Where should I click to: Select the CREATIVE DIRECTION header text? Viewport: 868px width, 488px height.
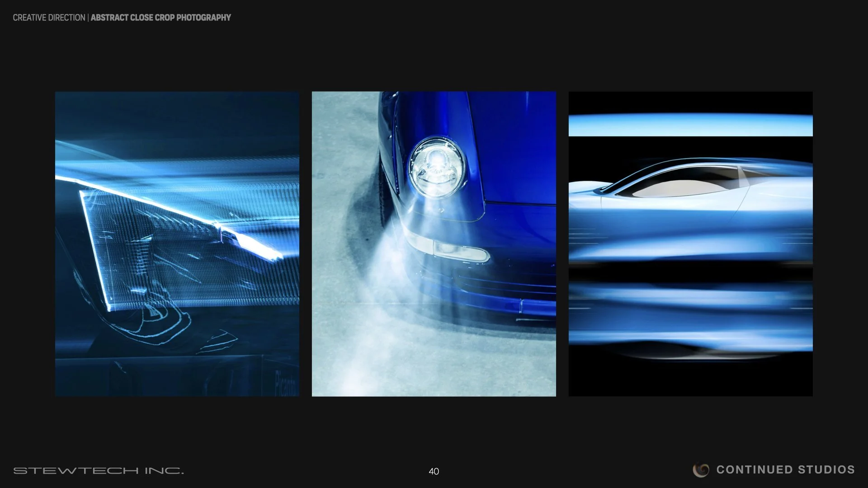pyautogui.click(x=49, y=18)
